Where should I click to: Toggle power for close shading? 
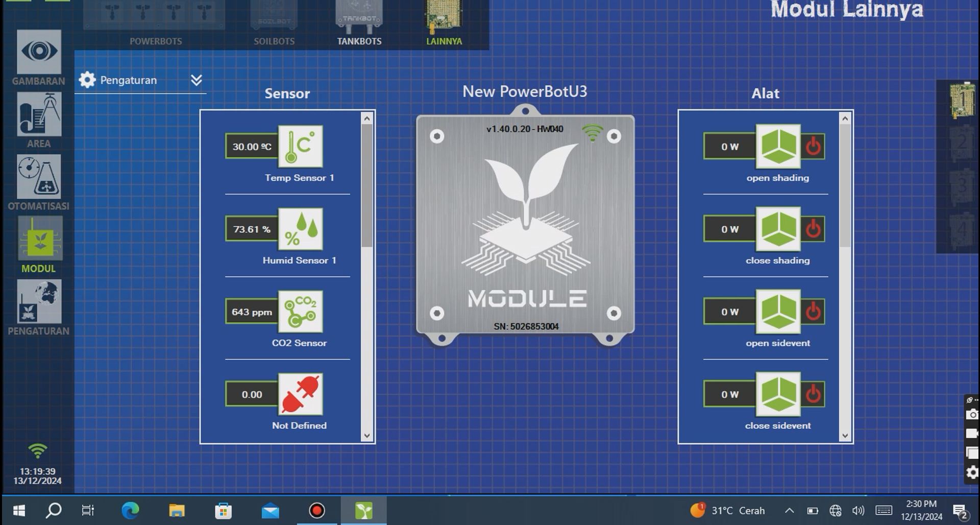click(813, 229)
